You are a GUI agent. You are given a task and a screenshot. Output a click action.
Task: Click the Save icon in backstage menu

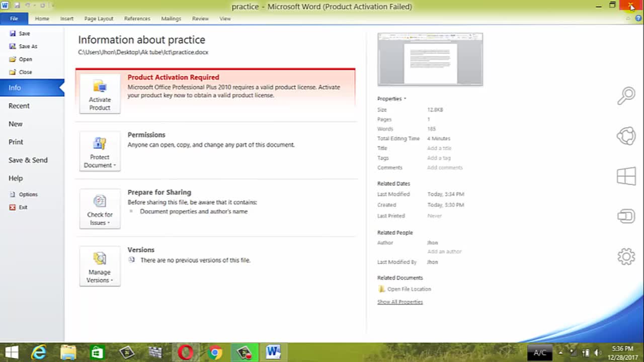click(13, 33)
